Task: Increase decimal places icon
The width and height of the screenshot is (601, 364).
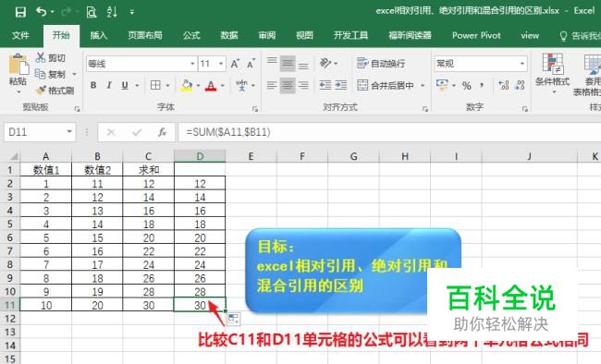Action: 504,85
